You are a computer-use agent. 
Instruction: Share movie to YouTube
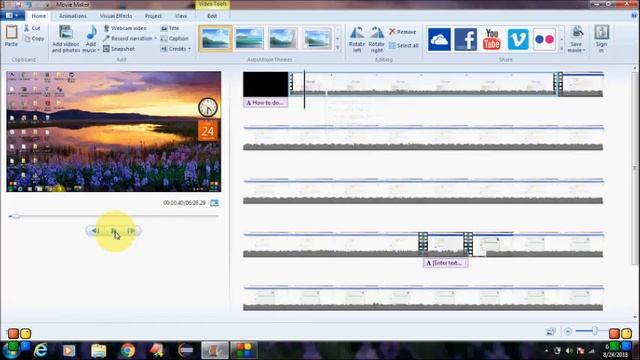492,40
